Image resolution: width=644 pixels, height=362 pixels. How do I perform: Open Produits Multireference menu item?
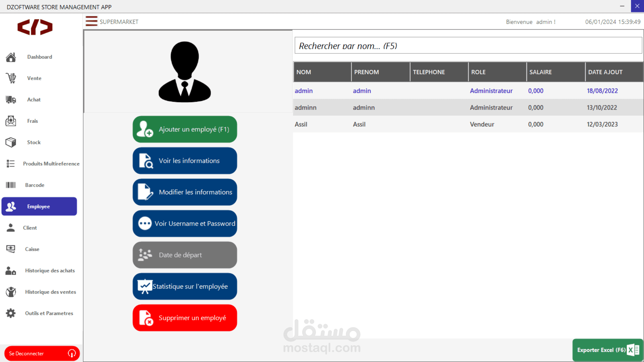[x=51, y=164]
